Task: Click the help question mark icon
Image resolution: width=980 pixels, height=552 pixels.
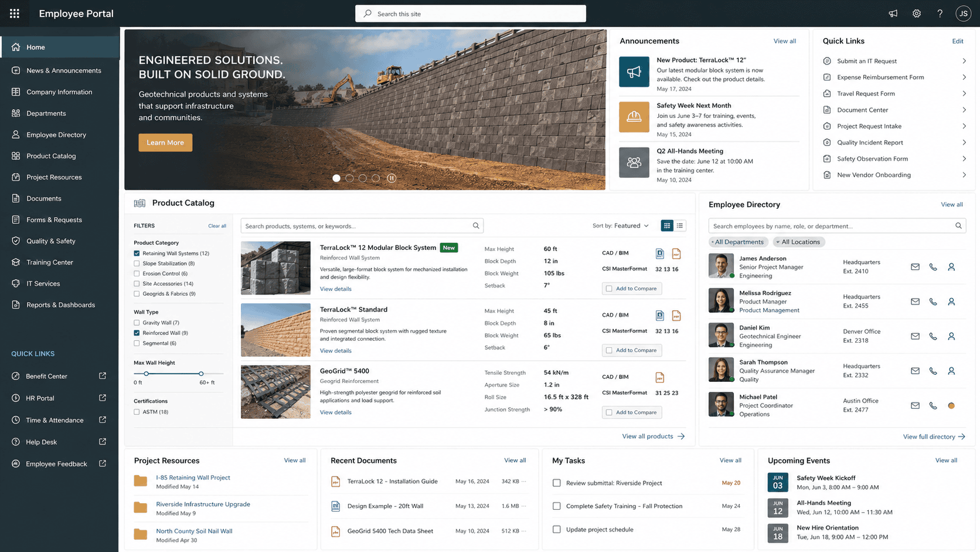Action: coord(940,13)
